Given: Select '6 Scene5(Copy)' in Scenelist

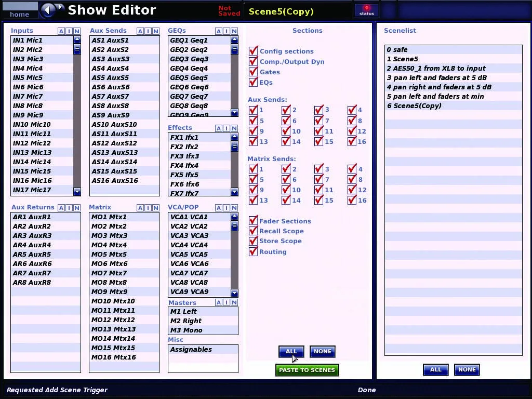Looking at the screenshot, I should point(453,105).
